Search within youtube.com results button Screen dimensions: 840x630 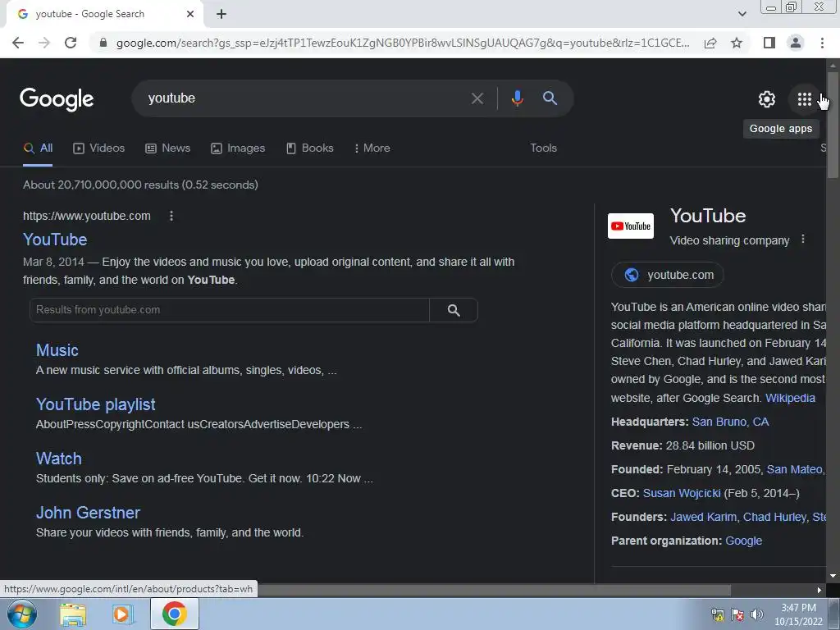click(453, 310)
